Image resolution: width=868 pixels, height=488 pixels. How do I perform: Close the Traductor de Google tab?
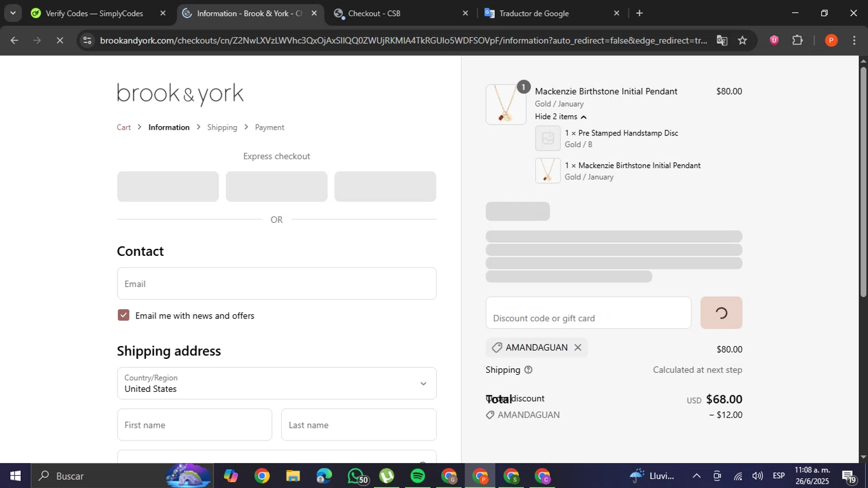616,13
